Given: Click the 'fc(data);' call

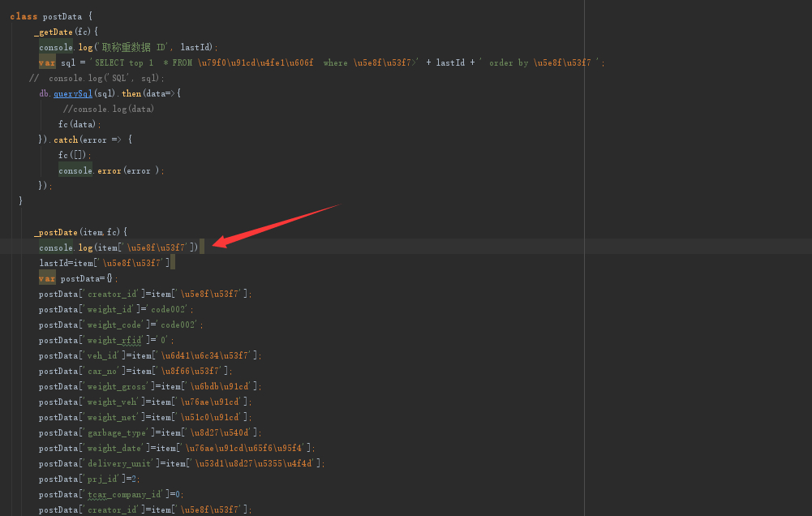Looking at the screenshot, I should 79,124.
